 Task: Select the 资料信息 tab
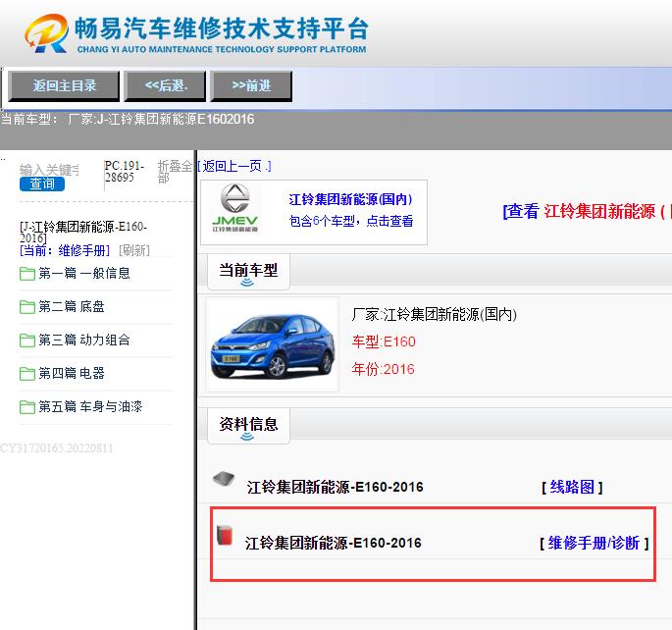(x=248, y=426)
